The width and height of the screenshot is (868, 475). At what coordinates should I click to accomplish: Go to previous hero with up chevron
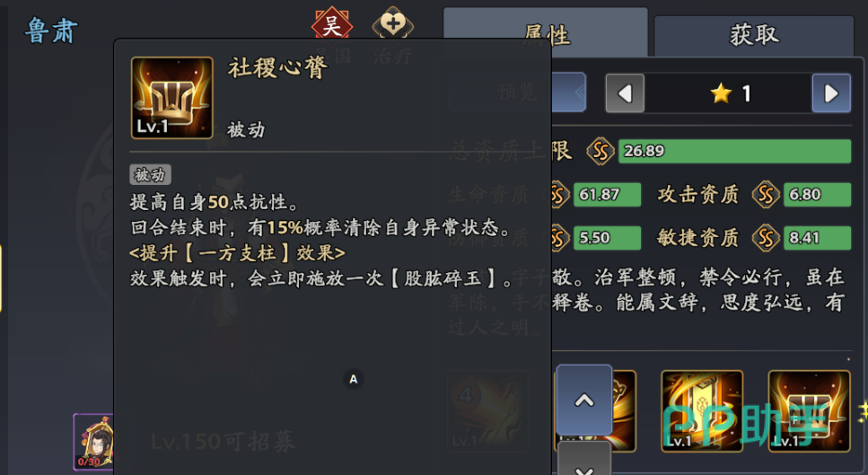coord(584,400)
